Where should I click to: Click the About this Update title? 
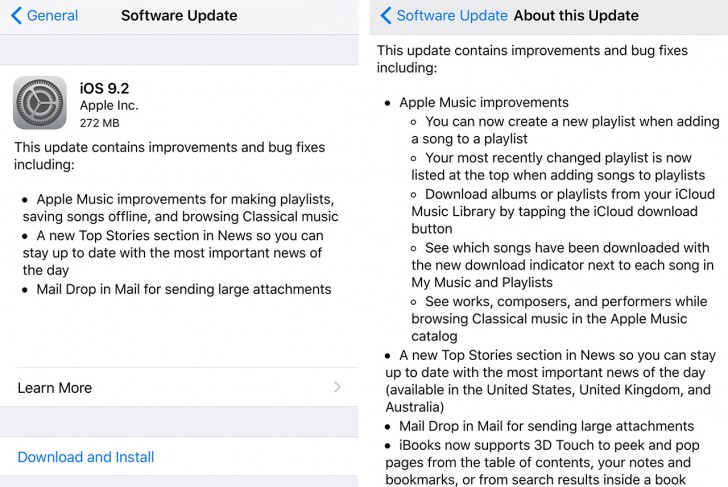tap(576, 16)
